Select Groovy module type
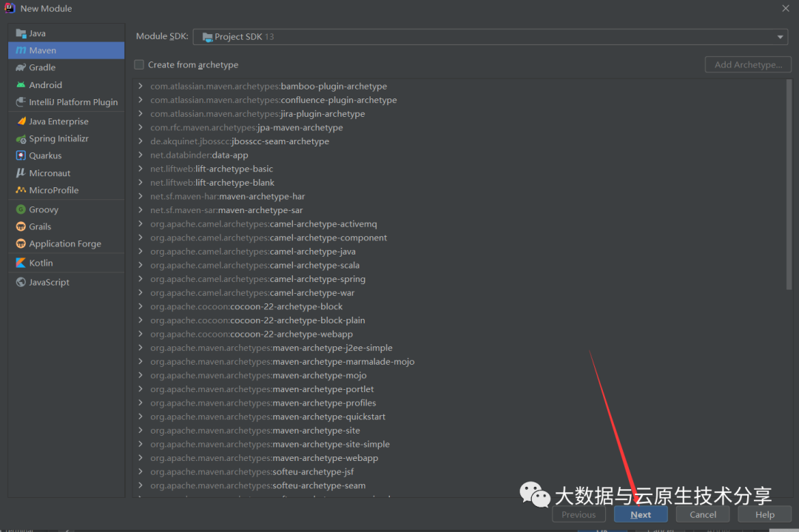The image size is (799, 532). pos(67,209)
